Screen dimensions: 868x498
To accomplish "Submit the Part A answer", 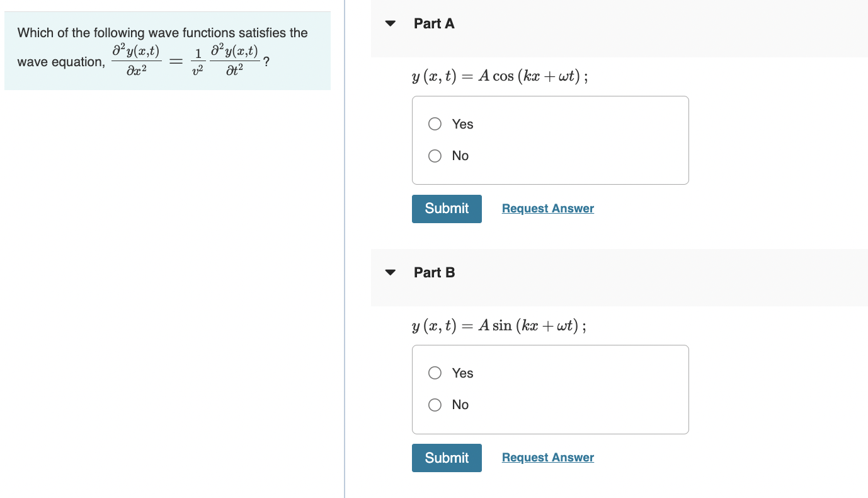I will tap(447, 209).
